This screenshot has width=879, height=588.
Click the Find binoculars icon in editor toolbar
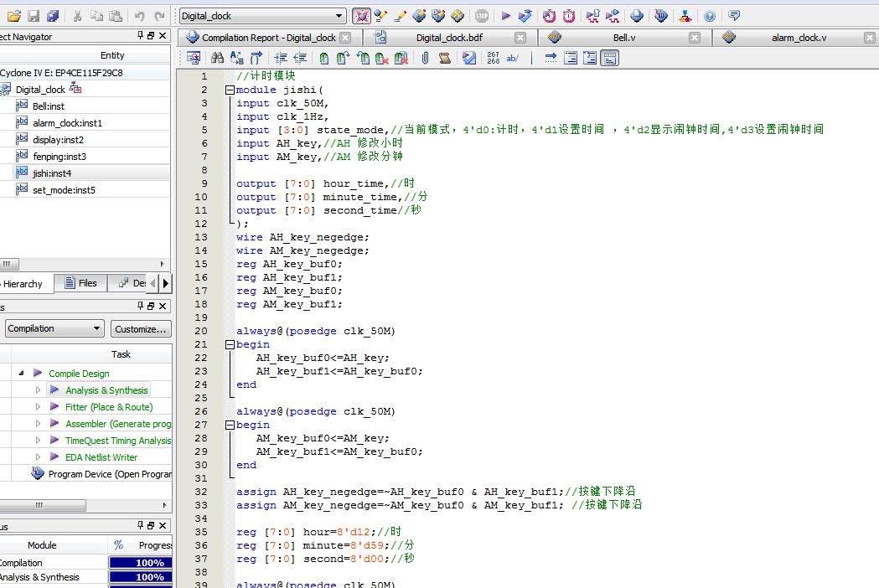(x=217, y=58)
